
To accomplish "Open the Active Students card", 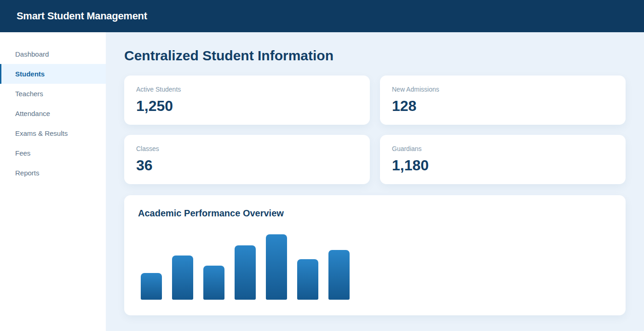I will coord(247,100).
